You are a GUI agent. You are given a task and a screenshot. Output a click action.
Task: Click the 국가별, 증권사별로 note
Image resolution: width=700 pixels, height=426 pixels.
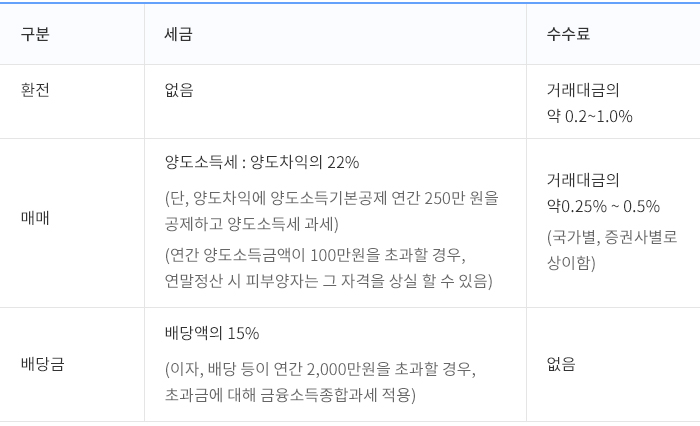click(x=612, y=237)
